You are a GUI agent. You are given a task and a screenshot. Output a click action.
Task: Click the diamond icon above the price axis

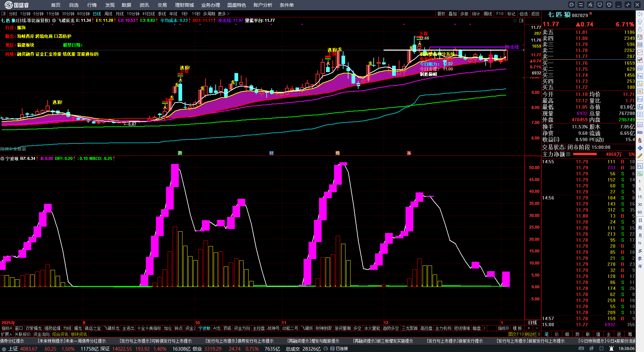pyautogui.click(x=515, y=21)
